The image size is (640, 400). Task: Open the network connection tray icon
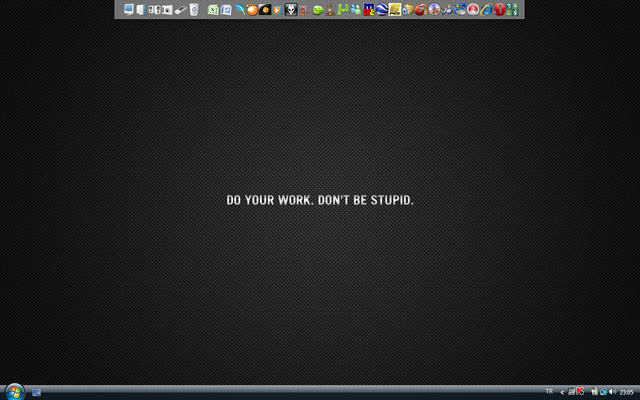point(603,392)
